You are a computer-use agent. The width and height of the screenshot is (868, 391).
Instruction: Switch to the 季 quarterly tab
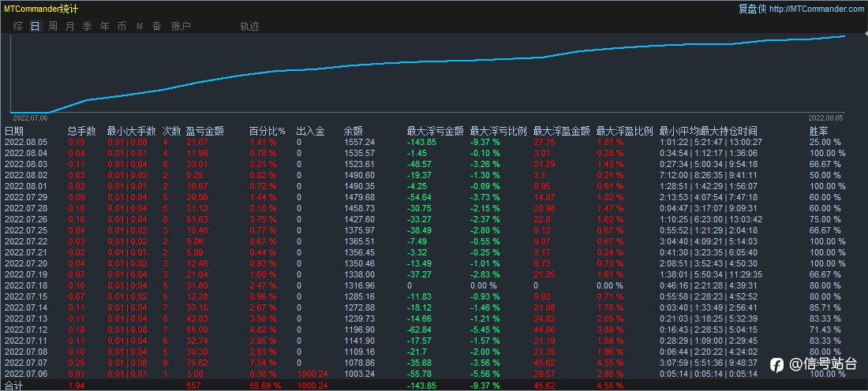point(88,26)
